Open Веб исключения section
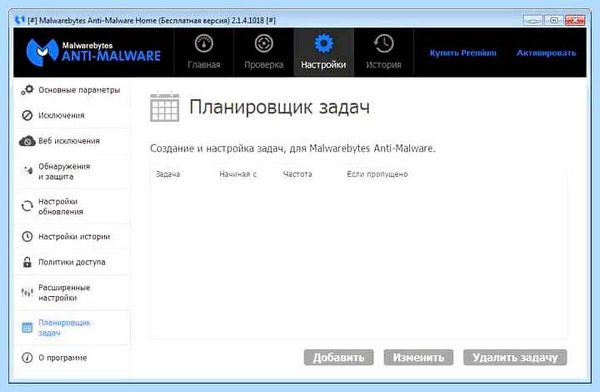The image size is (600, 392). point(72,141)
